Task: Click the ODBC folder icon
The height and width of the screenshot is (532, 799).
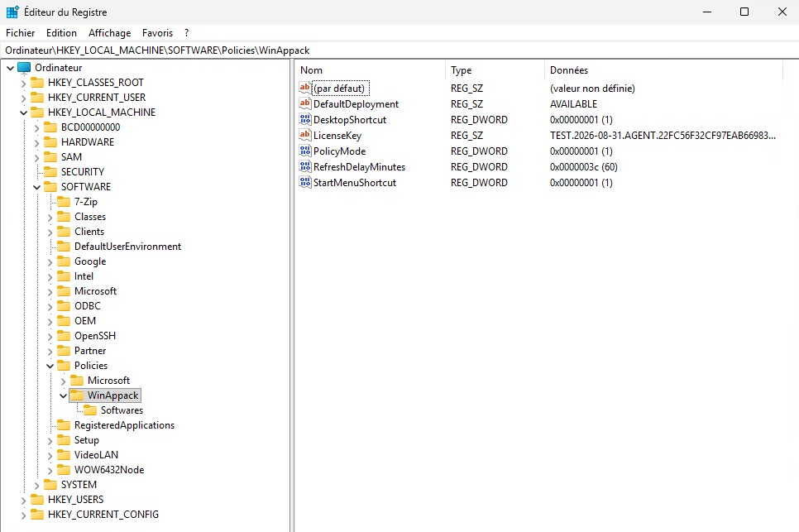Action: point(64,306)
